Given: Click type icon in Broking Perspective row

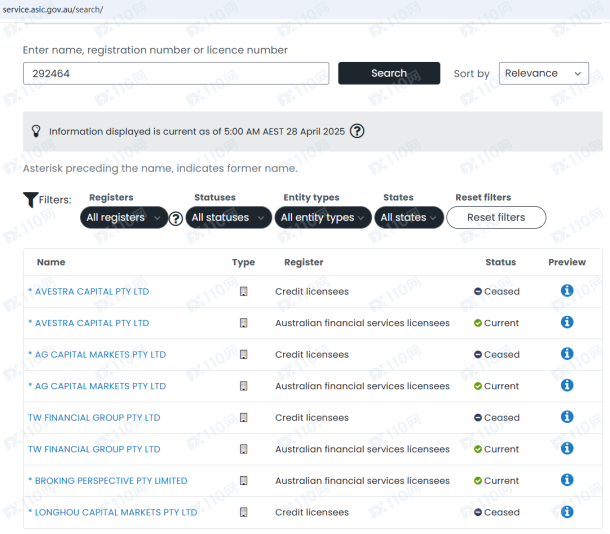Looking at the screenshot, I should [244, 481].
